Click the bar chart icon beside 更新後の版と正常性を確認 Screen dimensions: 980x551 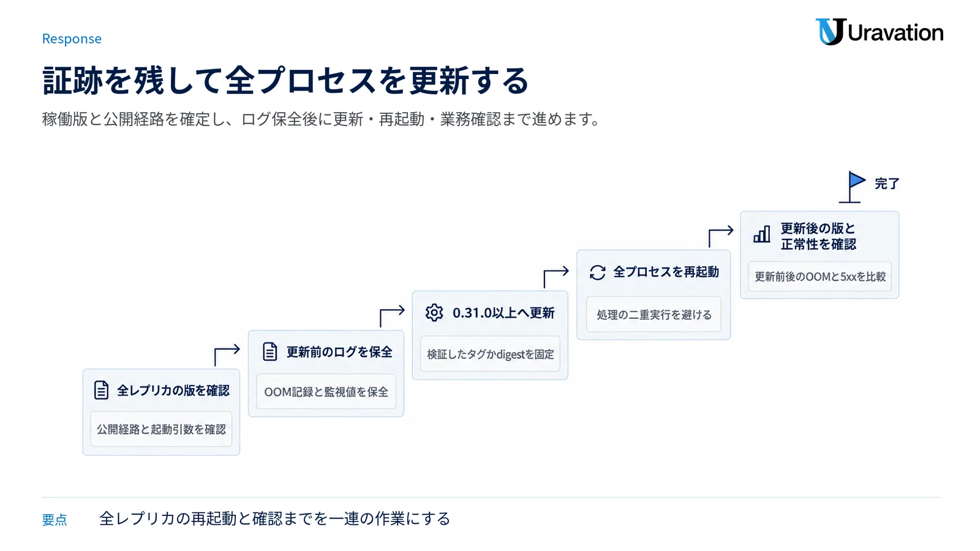click(762, 234)
